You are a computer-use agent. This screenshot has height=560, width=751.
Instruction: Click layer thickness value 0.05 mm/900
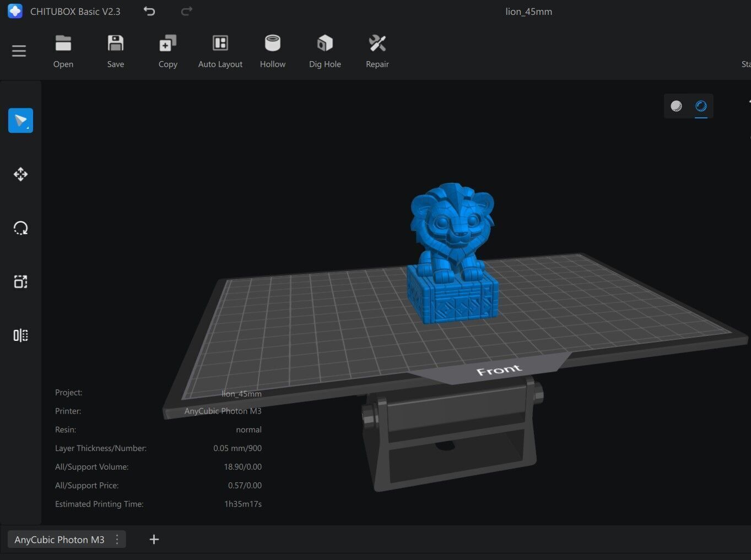pos(237,448)
